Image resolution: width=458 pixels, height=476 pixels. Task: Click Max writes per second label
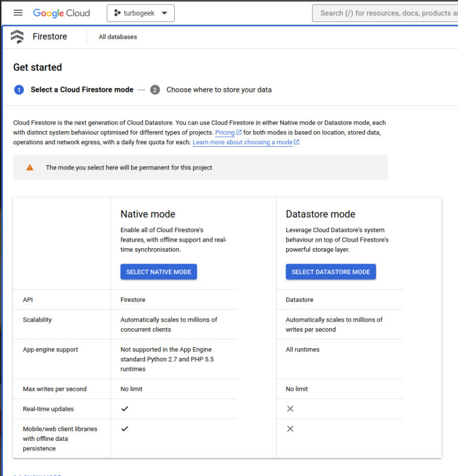pos(55,389)
